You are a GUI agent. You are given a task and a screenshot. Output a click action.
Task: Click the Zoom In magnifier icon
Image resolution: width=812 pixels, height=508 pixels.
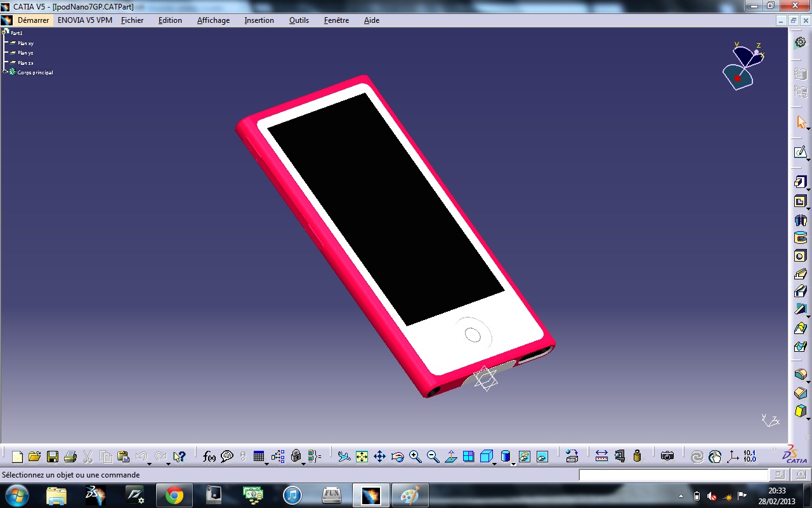click(415, 456)
